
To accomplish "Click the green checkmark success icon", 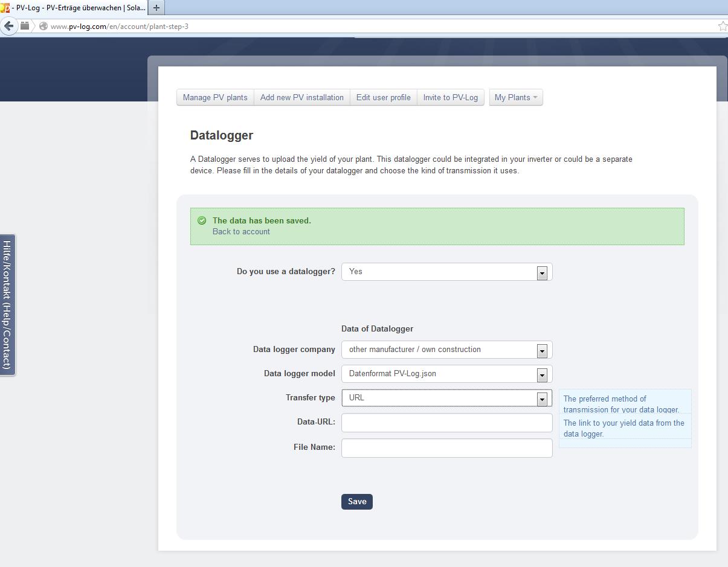I will coord(202,221).
